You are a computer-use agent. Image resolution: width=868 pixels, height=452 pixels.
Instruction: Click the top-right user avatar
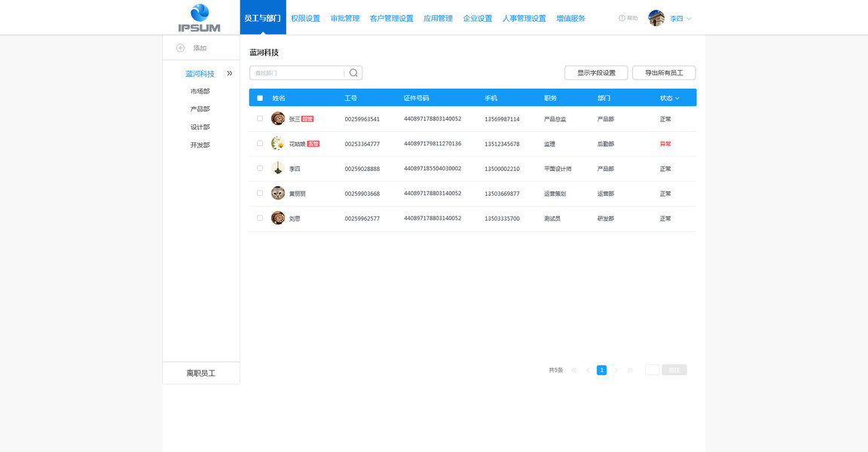point(656,18)
